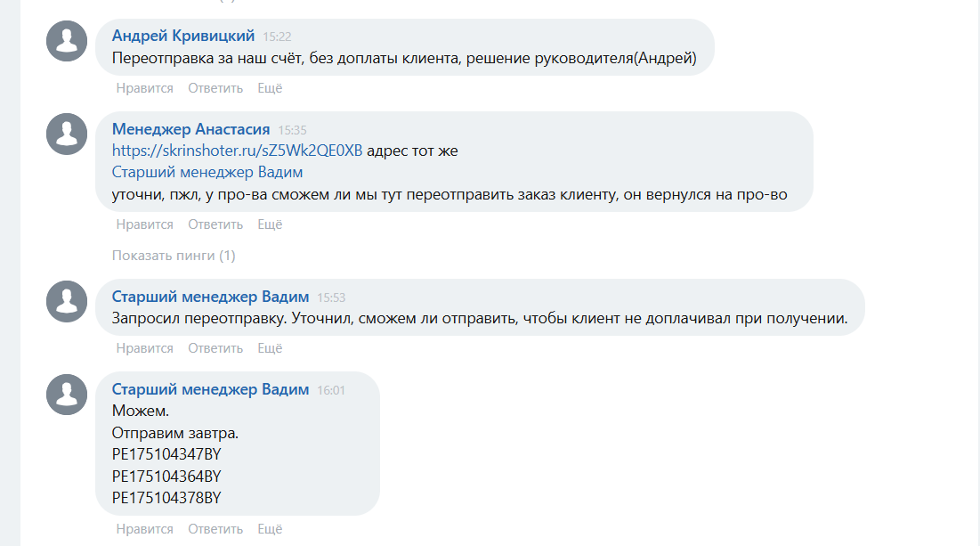
Task: Open Ещё menu under Анастасия's comment
Action: tap(270, 224)
